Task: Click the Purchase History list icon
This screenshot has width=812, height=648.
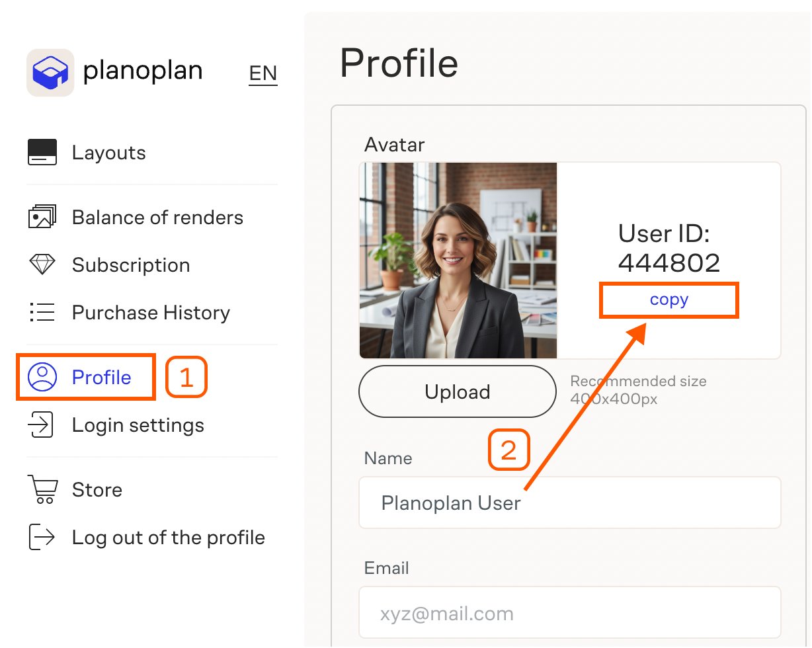Action: [42, 313]
